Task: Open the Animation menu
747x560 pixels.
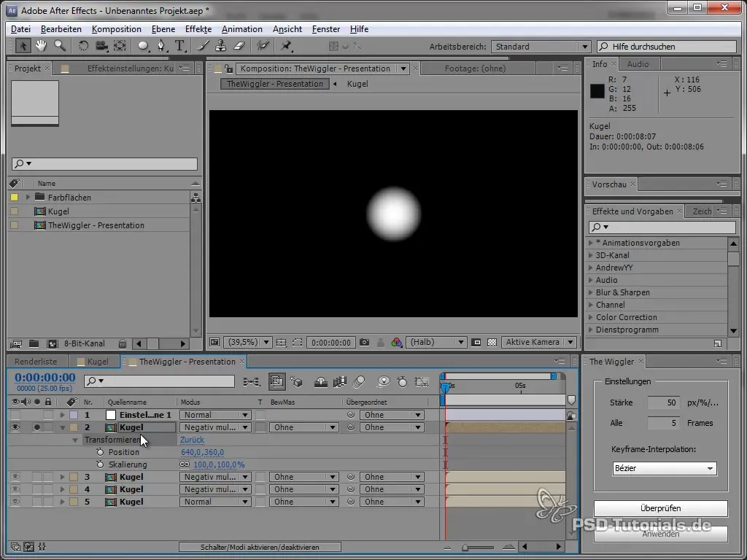Action: (x=242, y=29)
